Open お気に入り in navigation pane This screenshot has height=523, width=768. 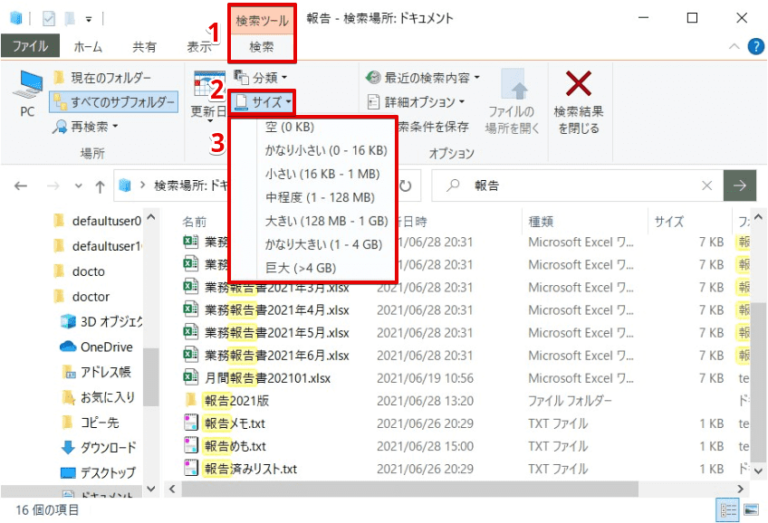pos(98,397)
